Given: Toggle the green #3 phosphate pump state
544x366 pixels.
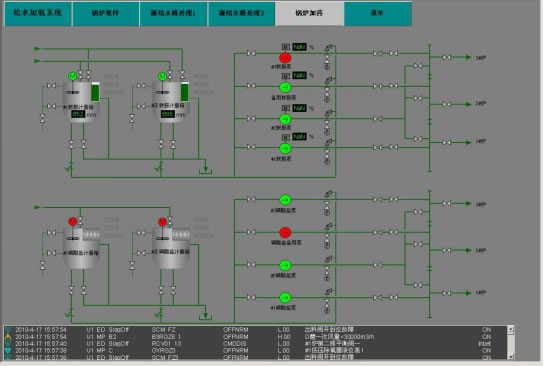Looking at the screenshot, I should (285, 200).
